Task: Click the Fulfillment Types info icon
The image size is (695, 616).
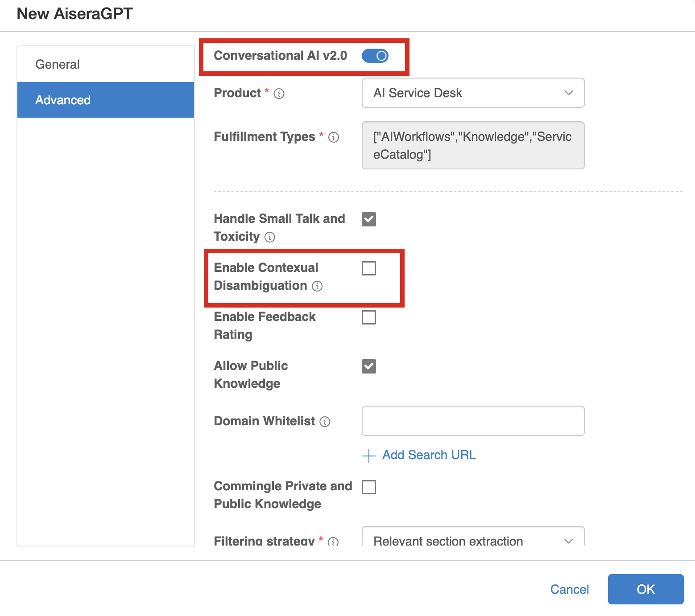Action: tap(334, 137)
